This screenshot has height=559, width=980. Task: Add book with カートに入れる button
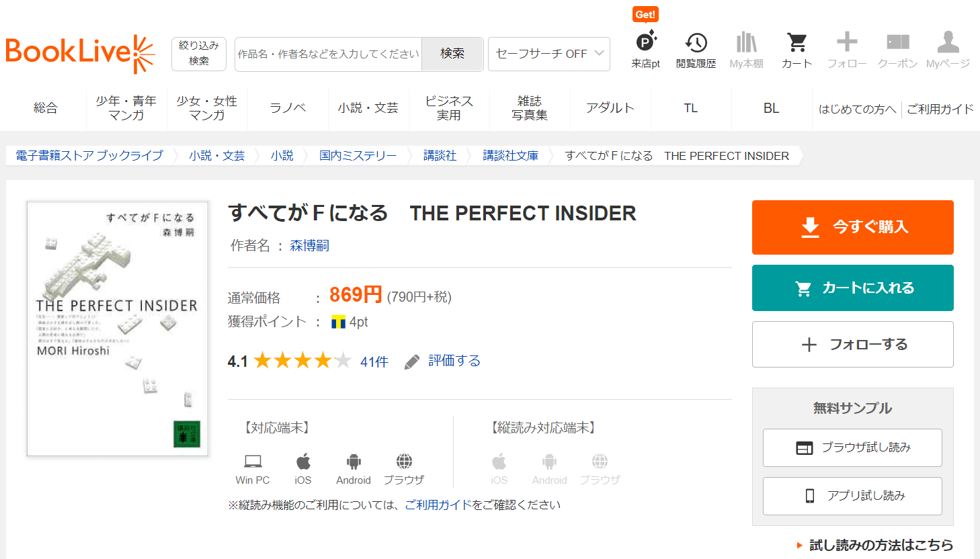click(852, 288)
